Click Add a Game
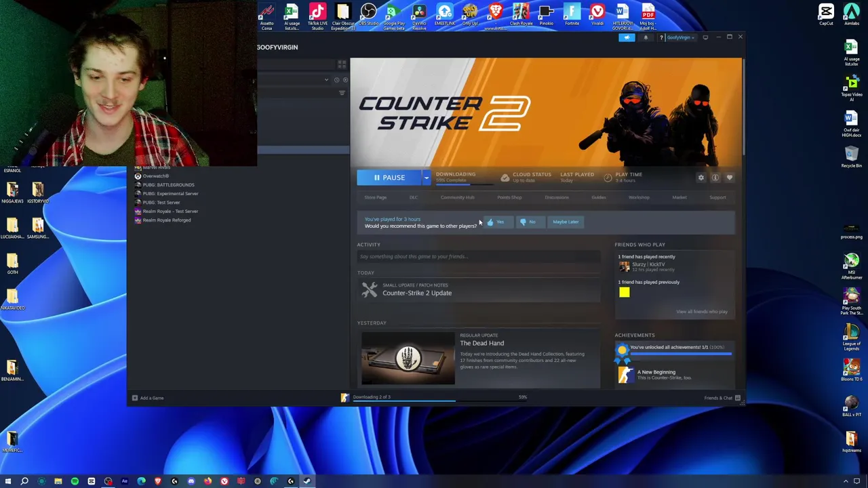 tap(148, 398)
